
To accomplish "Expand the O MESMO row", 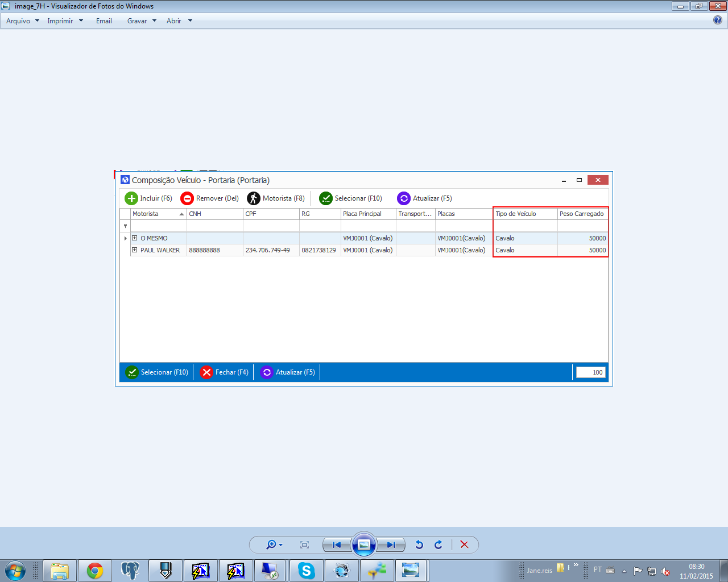I will (x=135, y=238).
